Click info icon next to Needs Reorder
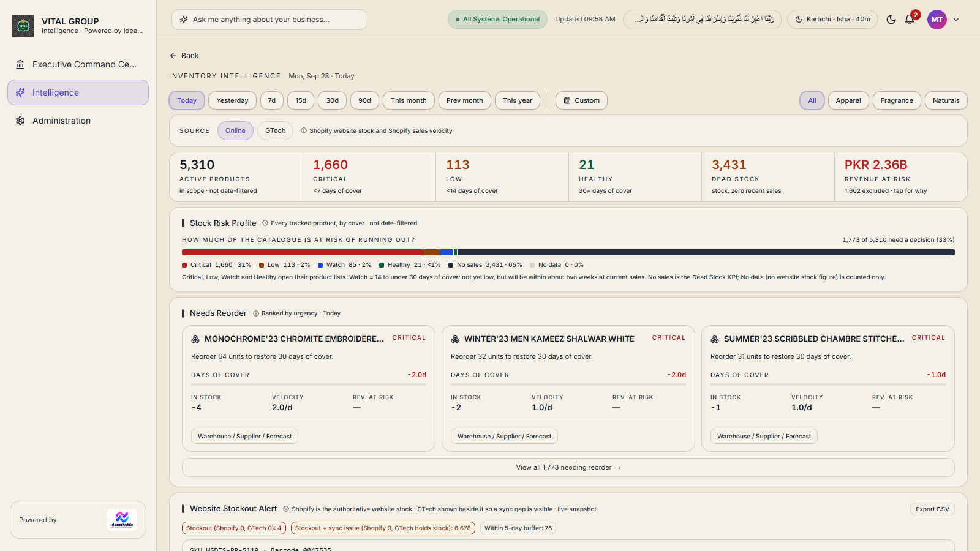This screenshot has width=980, height=551. (256, 313)
